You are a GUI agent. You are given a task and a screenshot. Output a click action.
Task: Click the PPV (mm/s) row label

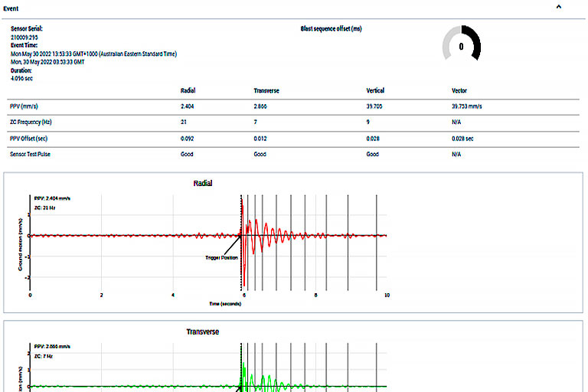pyautogui.click(x=28, y=106)
